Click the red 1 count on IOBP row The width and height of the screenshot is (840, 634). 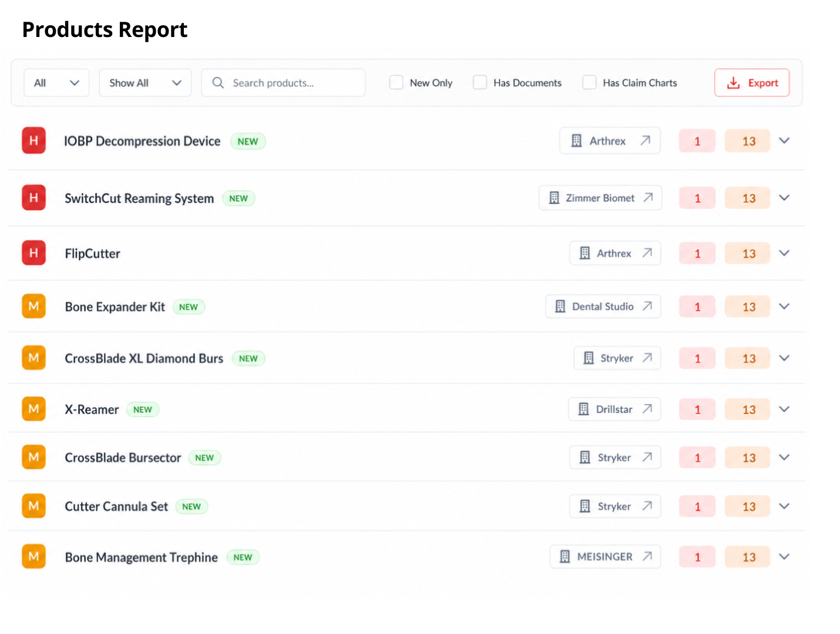click(697, 141)
